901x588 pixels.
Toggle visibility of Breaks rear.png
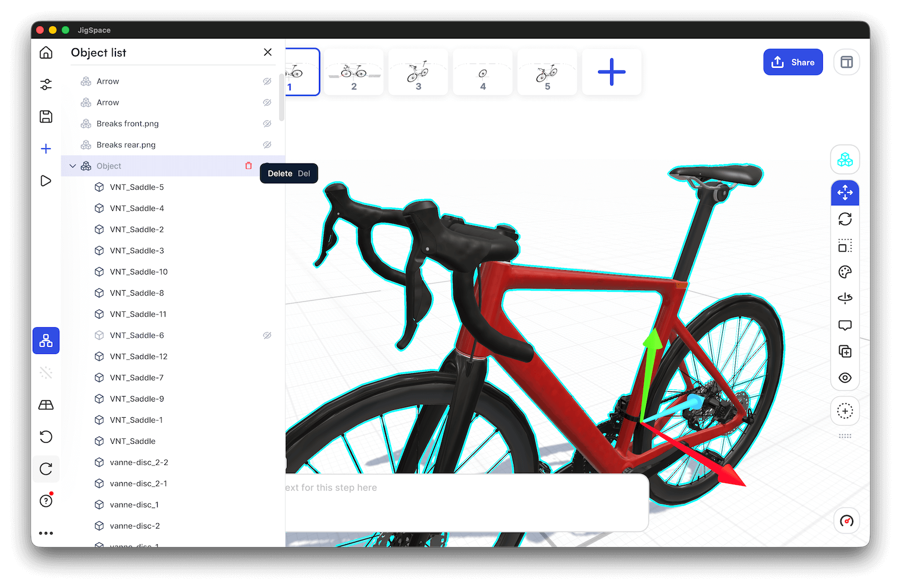267,145
